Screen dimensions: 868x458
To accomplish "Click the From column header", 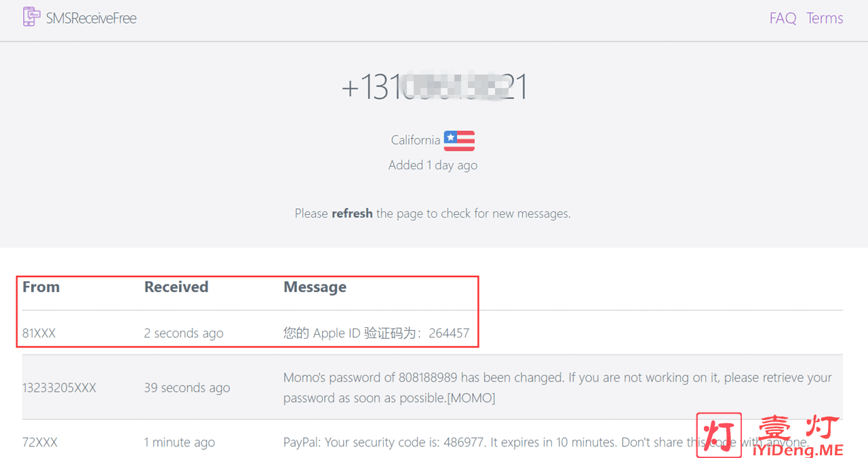I will [x=41, y=287].
